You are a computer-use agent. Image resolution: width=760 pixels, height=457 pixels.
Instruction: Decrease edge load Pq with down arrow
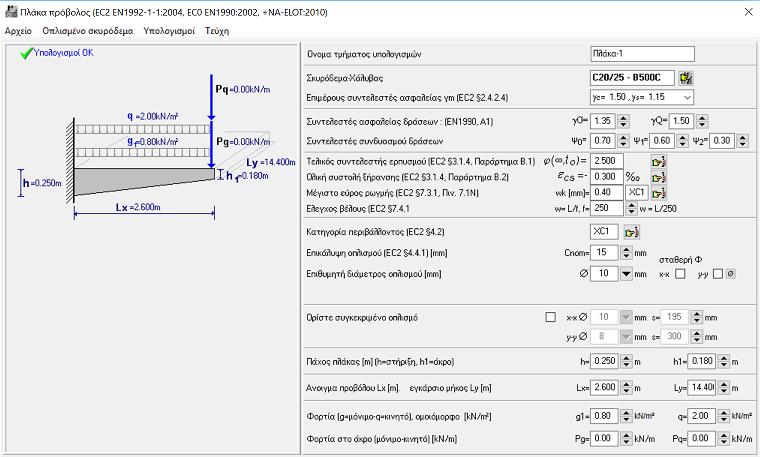724,442
